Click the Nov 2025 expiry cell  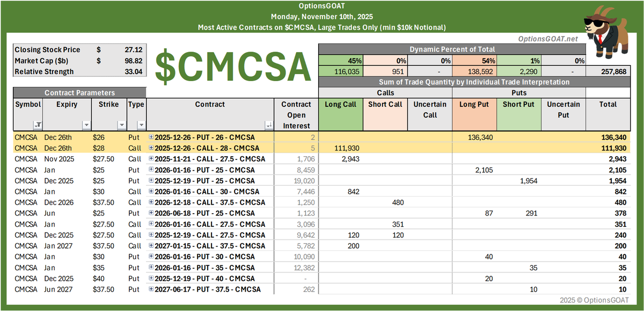click(x=68, y=159)
